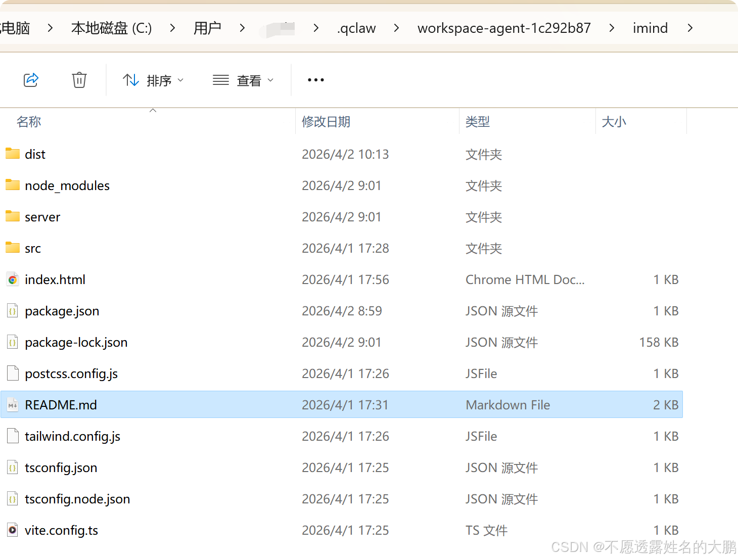Click the 2026/4/1 17:28 date of src
Image resolution: width=738 pixels, height=560 pixels.
coord(345,248)
